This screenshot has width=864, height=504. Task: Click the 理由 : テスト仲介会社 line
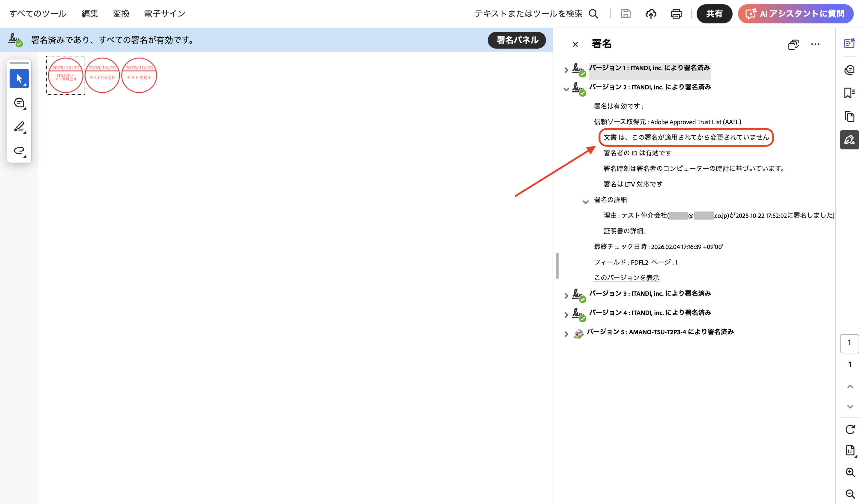point(719,216)
